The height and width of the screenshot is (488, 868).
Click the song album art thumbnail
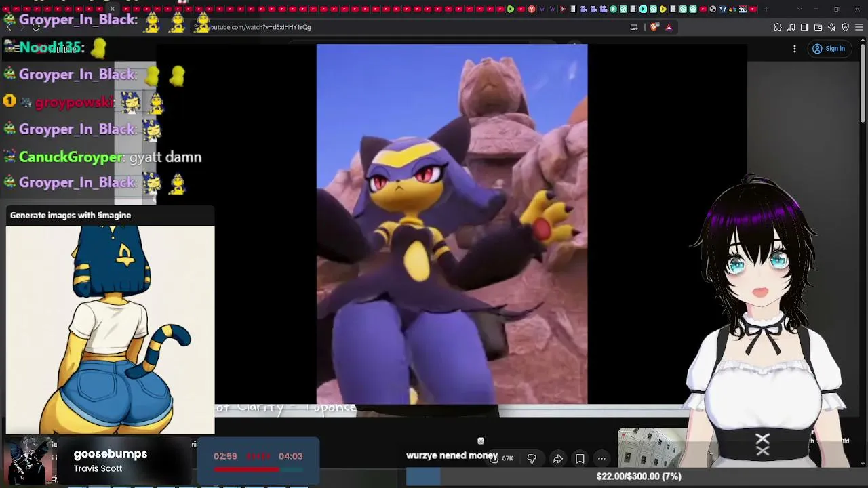click(29, 460)
